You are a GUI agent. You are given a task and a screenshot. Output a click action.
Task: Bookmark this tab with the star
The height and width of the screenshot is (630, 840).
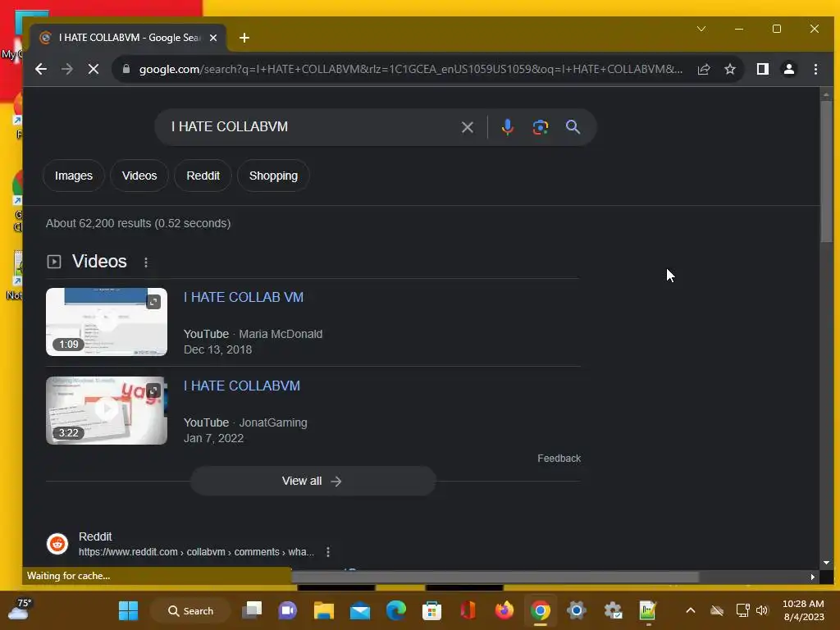pos(730,69)
